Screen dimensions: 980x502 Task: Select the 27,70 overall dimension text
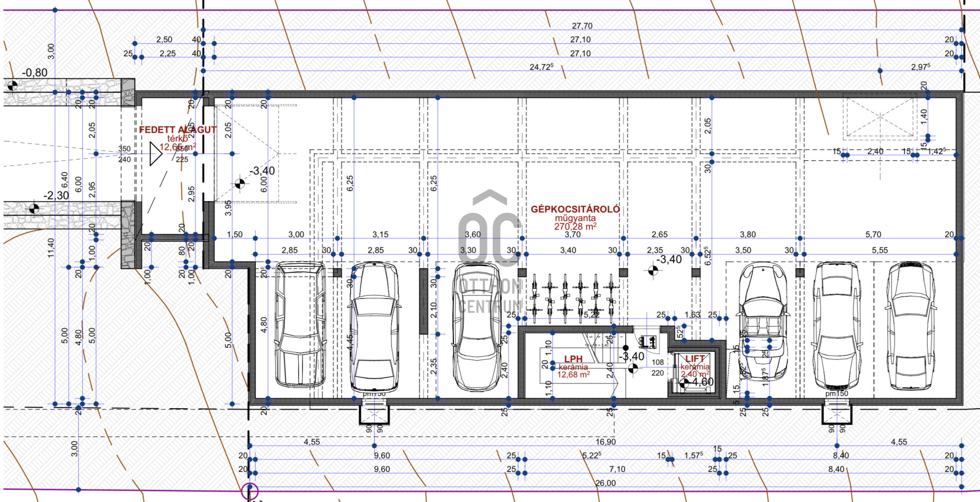pyautogui.click(x=582, y=26)
